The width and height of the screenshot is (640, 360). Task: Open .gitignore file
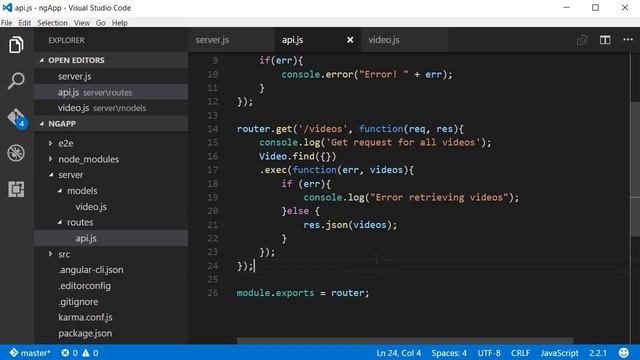point(111,302)
